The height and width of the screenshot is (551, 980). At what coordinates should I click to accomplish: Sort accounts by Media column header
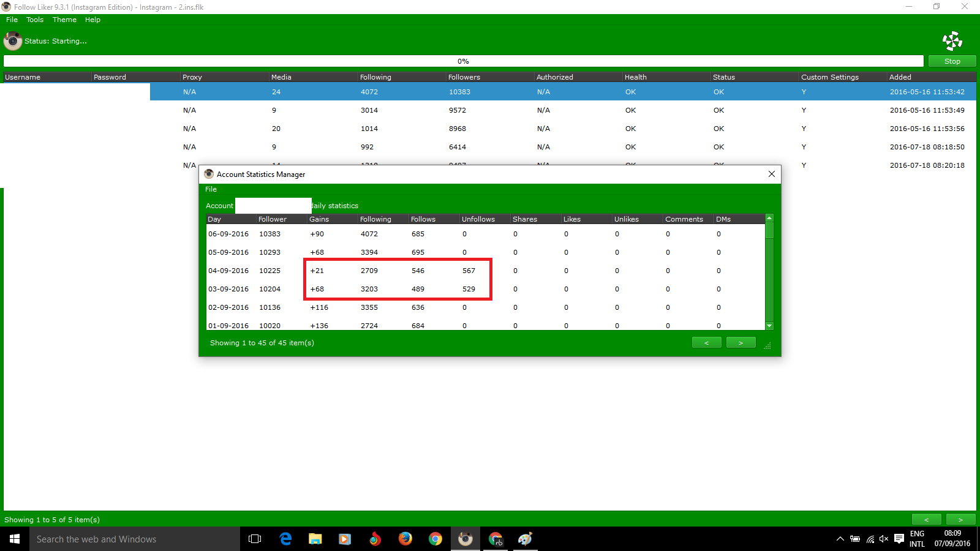pyautogui.click(x=313, y=77)
